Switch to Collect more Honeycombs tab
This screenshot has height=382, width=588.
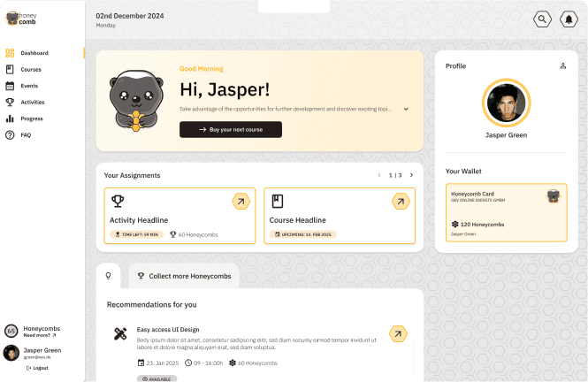pyautogui.click(x=184, y=276)
